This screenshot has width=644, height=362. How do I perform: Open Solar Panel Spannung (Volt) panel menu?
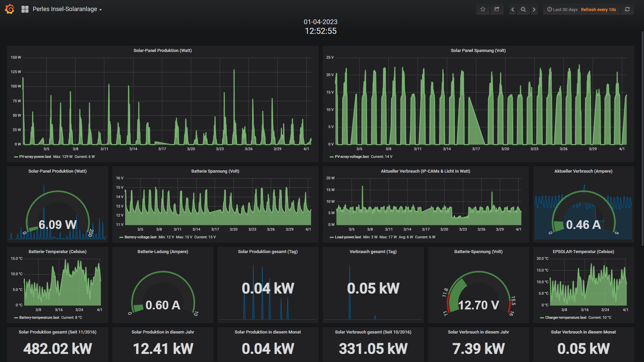click(478, 50)
